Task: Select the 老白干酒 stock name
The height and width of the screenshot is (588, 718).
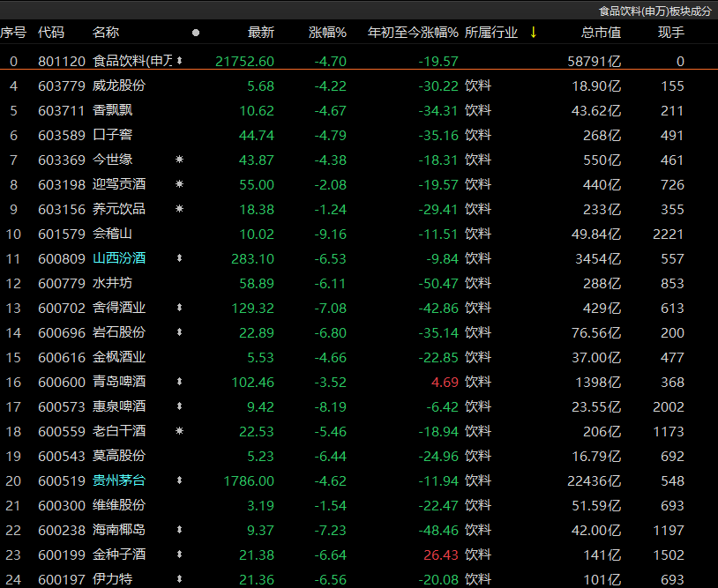Action: coord(119,431)
